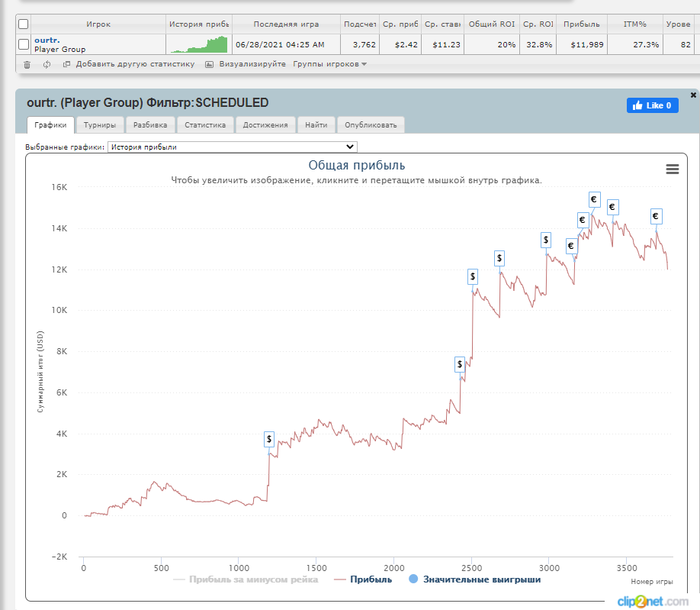This screenshot has width=700, height=610.
Task: Switch to the Графики tab
Action: pyautogui.click(x=50, y=125)
